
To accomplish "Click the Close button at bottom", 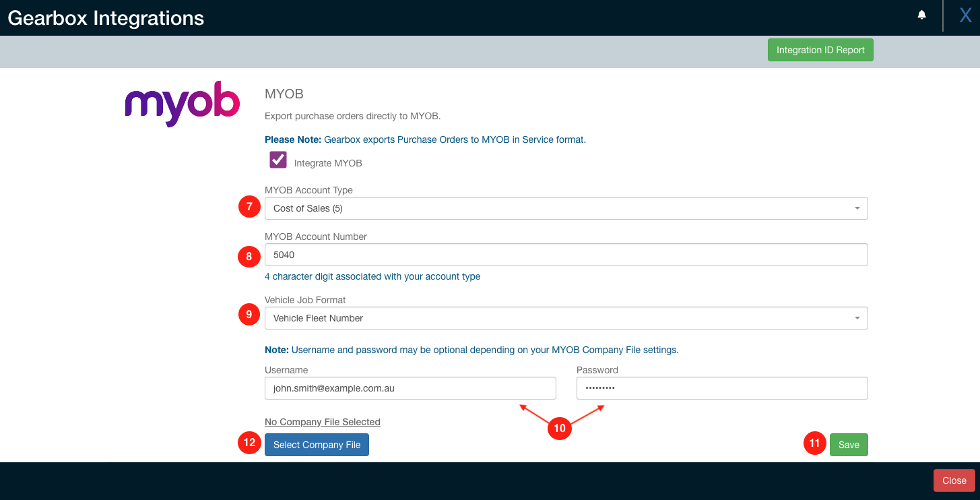I will pyautogui.click(x=954, y=480).
